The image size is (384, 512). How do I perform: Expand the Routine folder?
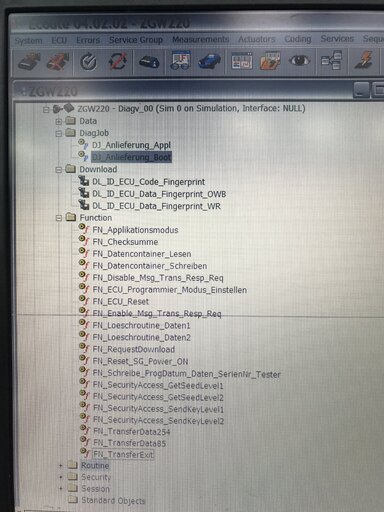point(61,466)
